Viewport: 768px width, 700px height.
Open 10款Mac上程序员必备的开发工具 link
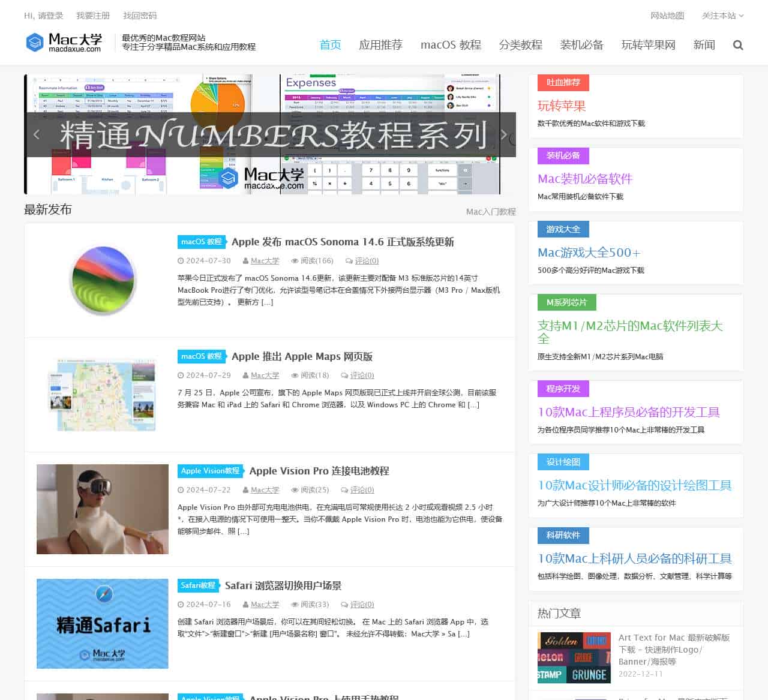(x=629, y=412)
